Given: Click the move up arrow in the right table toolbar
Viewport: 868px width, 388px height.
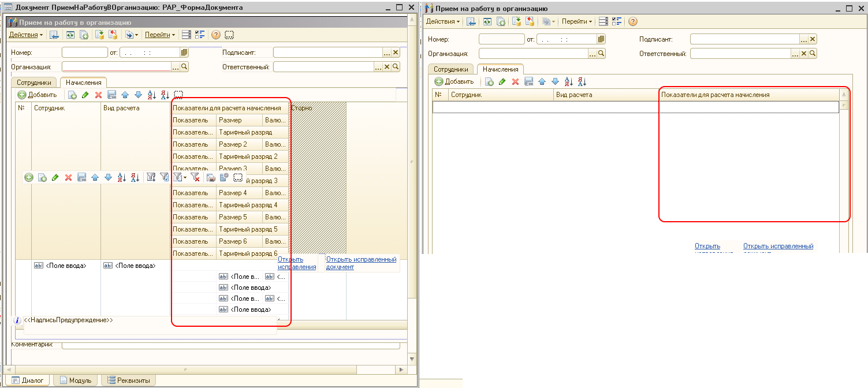Looking at the screenshot, I should pos(542,81).
